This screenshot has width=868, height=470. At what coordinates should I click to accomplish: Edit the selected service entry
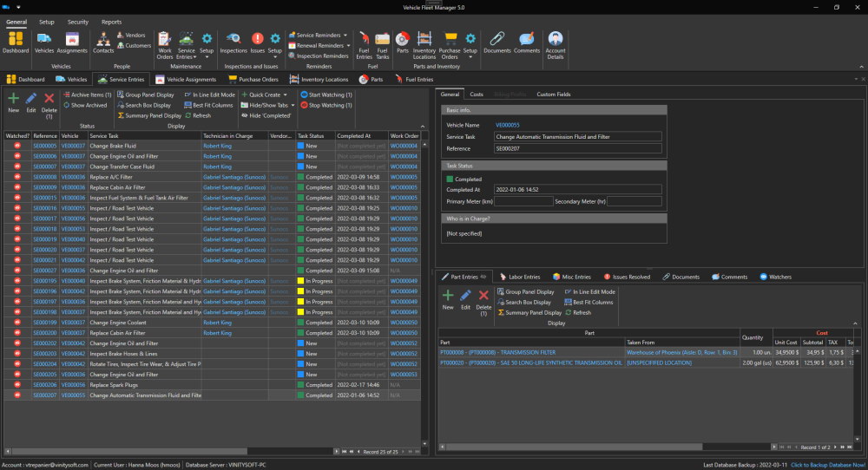click(x=31, y=103)
